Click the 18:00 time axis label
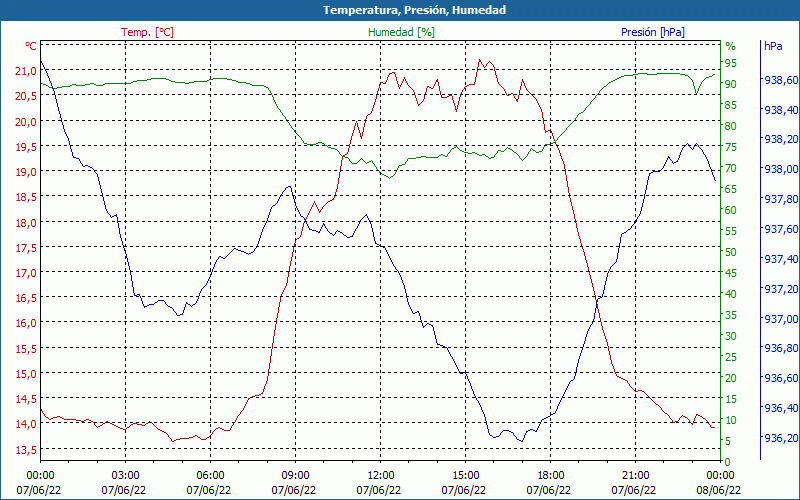This screenshot has height=500, width=800. (550, 475)
